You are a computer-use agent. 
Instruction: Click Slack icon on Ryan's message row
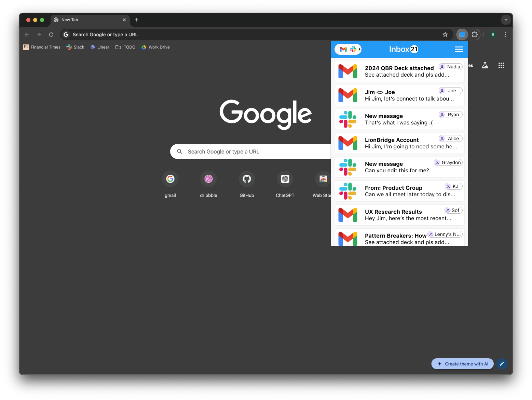pyautogui.click(x=348, y=119)
